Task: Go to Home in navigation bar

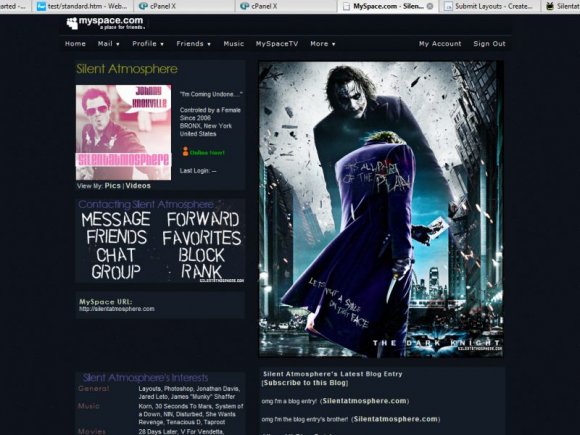Action: [x=75, y=44]
